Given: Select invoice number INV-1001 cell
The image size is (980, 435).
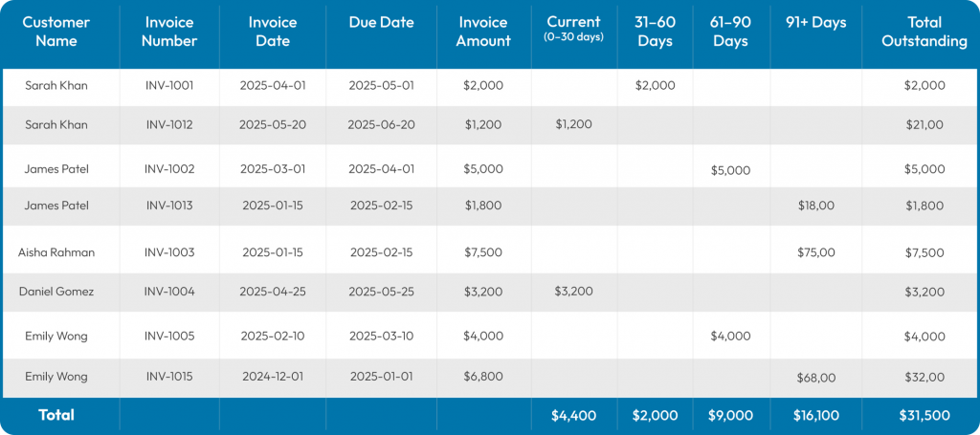Looking at the screenshot, I should 170,85.
